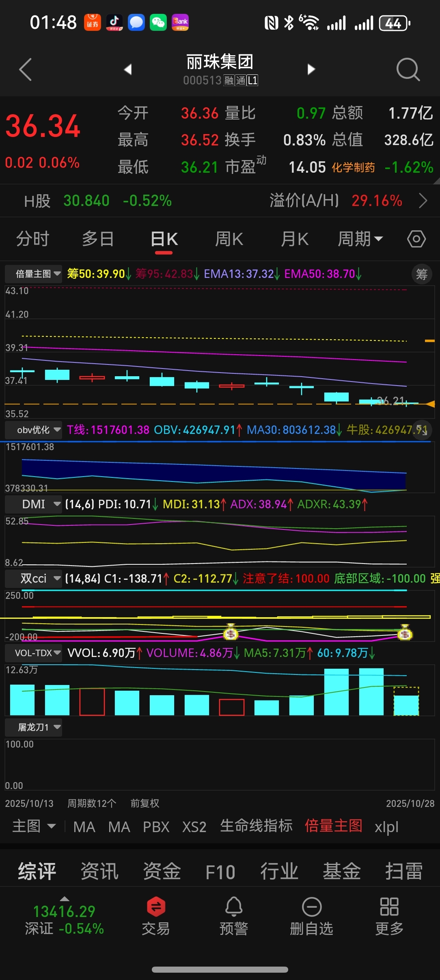Open the 周期 period dropdown
The image size is (440, 980).
coord(360,239)
